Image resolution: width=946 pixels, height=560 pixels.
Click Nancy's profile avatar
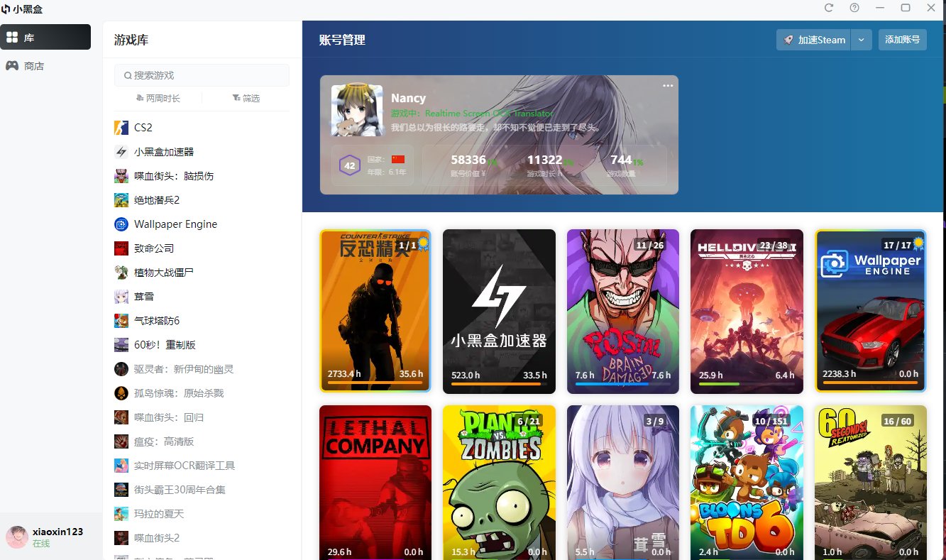[x=357, y=111]
